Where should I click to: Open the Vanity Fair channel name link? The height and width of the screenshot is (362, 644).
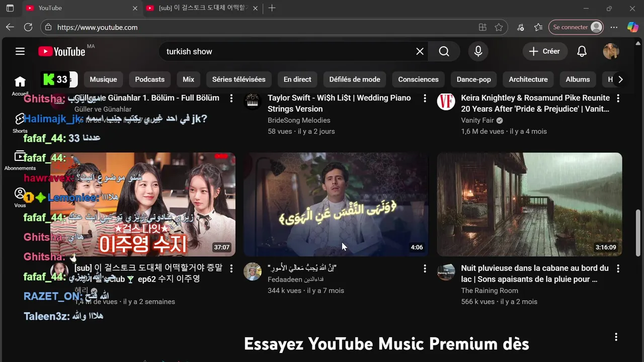tap(477, 120)
